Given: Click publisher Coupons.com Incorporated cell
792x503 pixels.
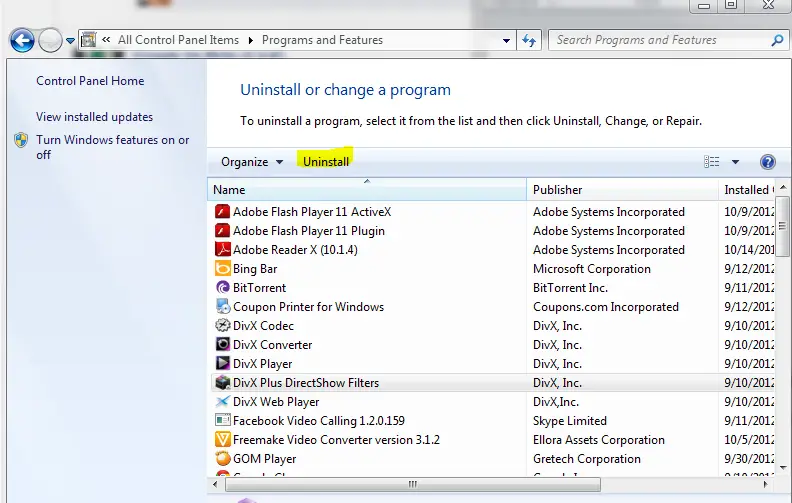Looking at the screenshot, I should 606,307.
